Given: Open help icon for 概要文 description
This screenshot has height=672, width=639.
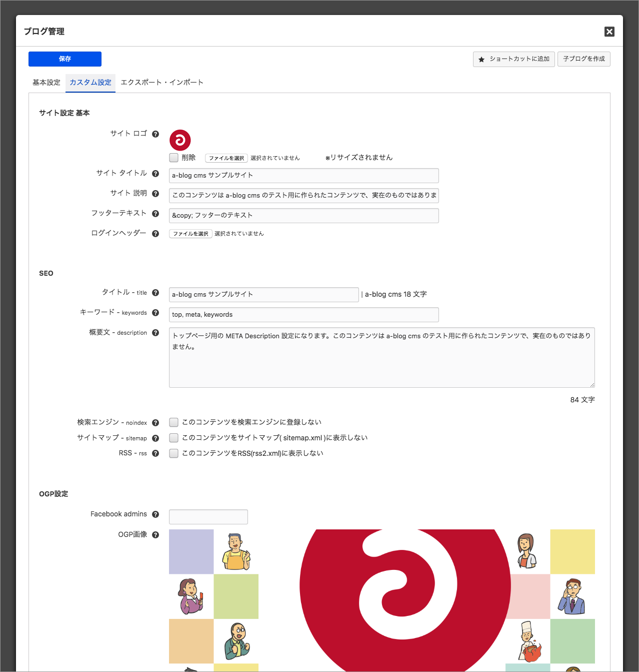Looking at the screenshot, I should 155,333.
